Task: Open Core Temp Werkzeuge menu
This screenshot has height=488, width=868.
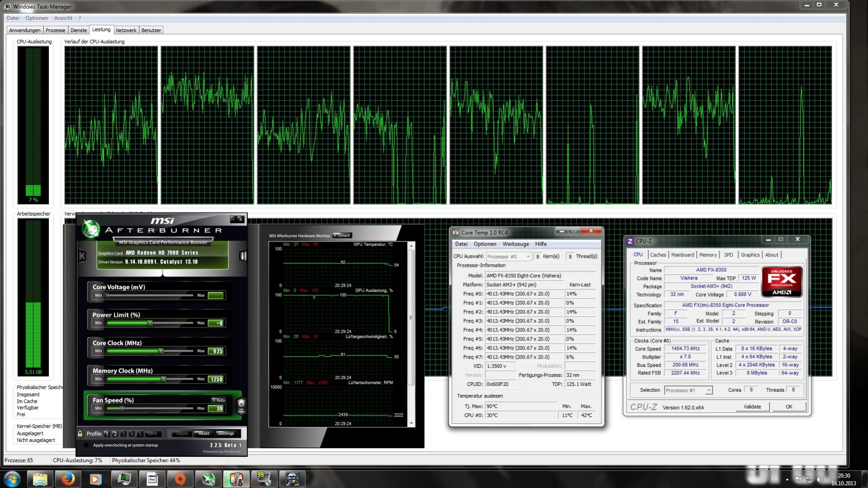Action: [x=515, y=244]
